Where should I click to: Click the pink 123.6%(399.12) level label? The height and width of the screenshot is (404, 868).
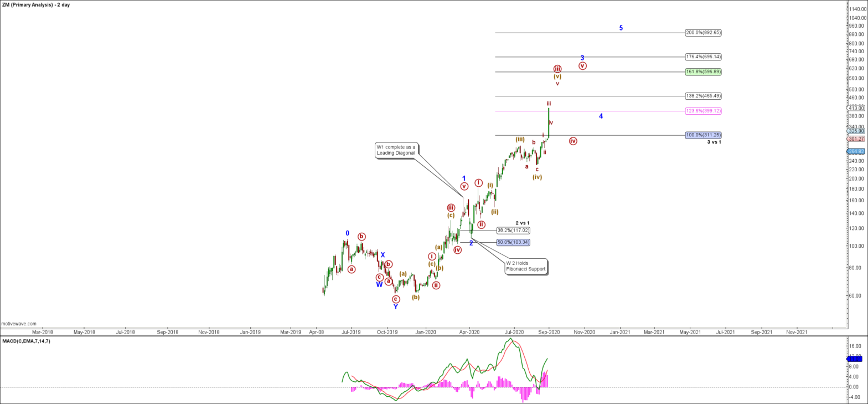(x=702, y=111)
